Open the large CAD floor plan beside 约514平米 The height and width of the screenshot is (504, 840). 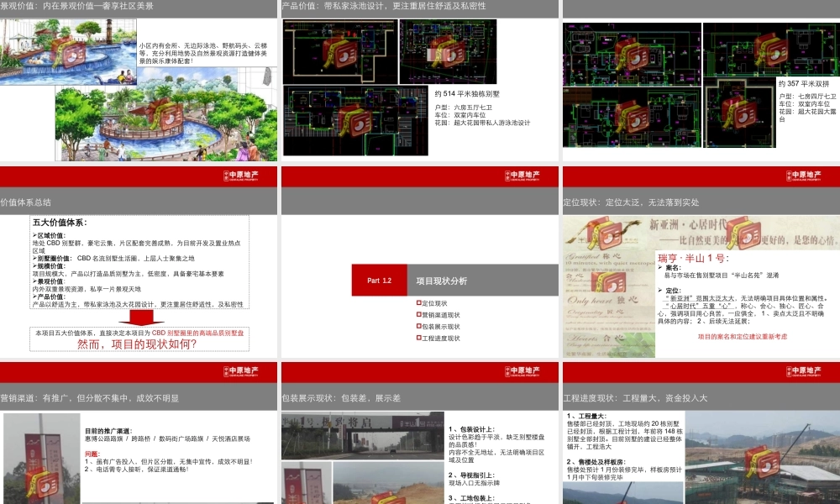355,121
